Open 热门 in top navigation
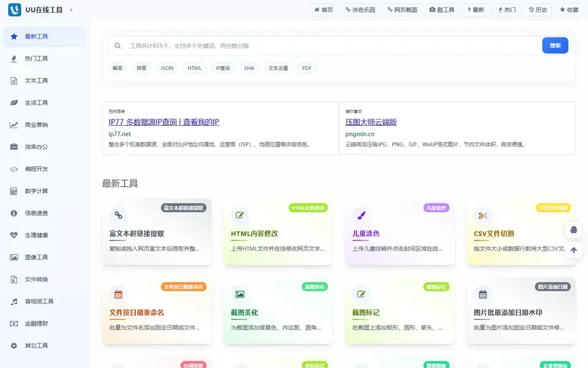The height and width of the screenshot is (368, 588). click(507, 10)
